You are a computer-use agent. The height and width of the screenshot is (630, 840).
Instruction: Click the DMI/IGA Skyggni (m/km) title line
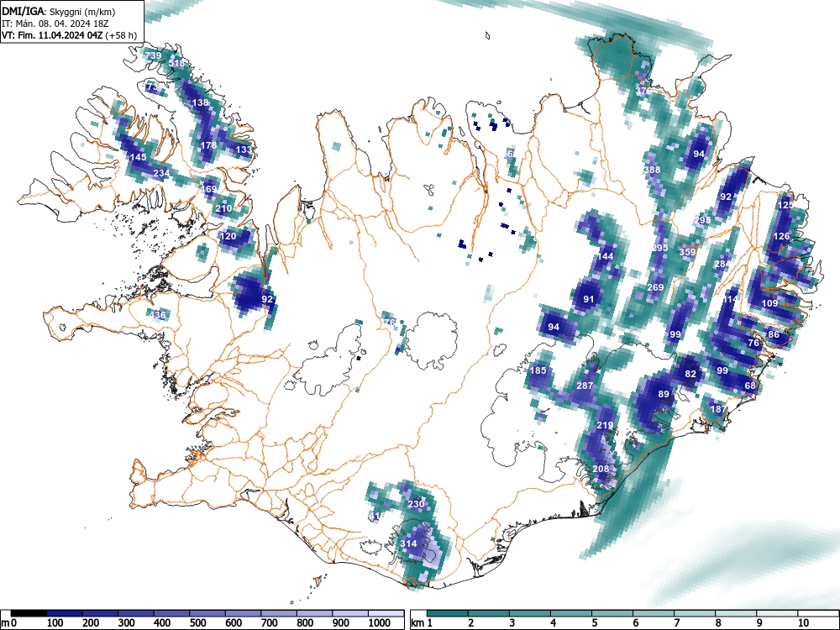(x=59, y=11)
